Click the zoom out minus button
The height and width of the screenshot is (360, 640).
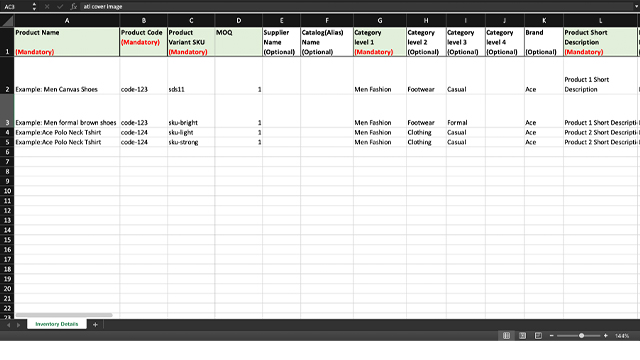[x=551, y=336]
